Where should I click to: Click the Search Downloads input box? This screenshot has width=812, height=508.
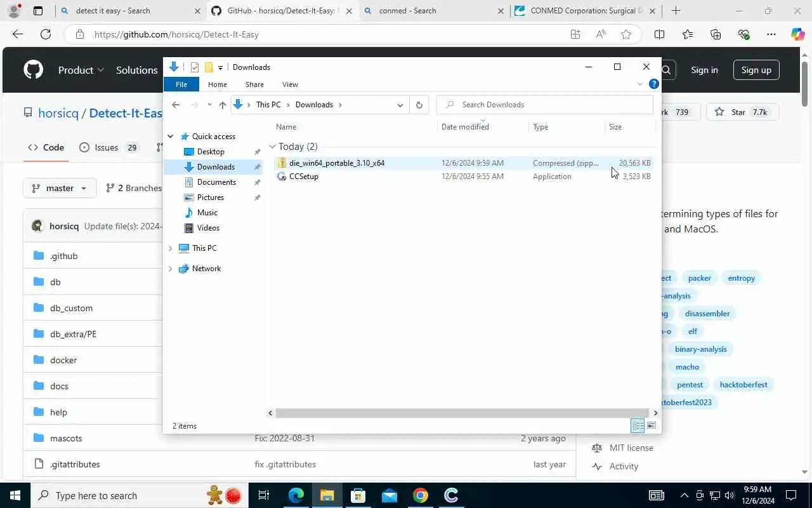pyautogui.click(x=545, y=105)
